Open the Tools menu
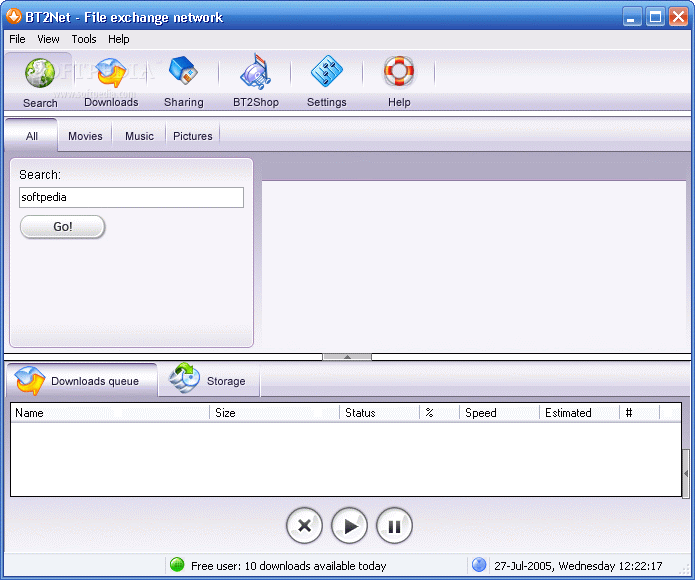Viewport: 695px width, 580px height. pyautogui.click(x=84, y=39)
